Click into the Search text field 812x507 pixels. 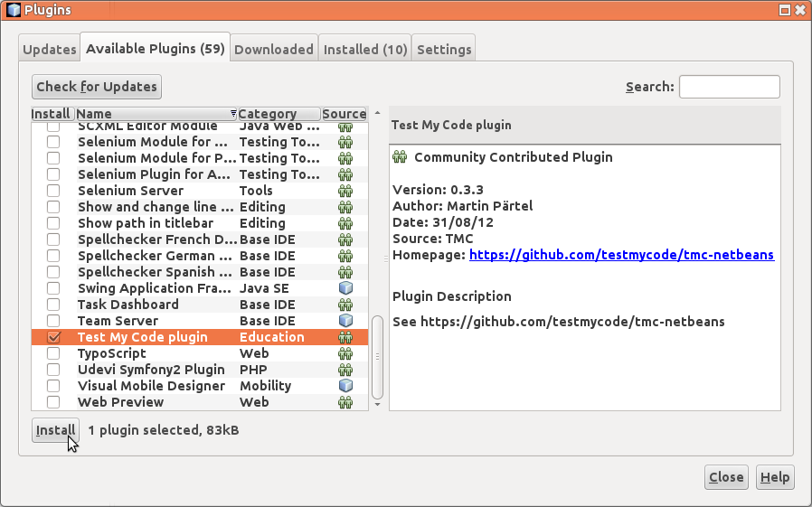click(729, 87)
